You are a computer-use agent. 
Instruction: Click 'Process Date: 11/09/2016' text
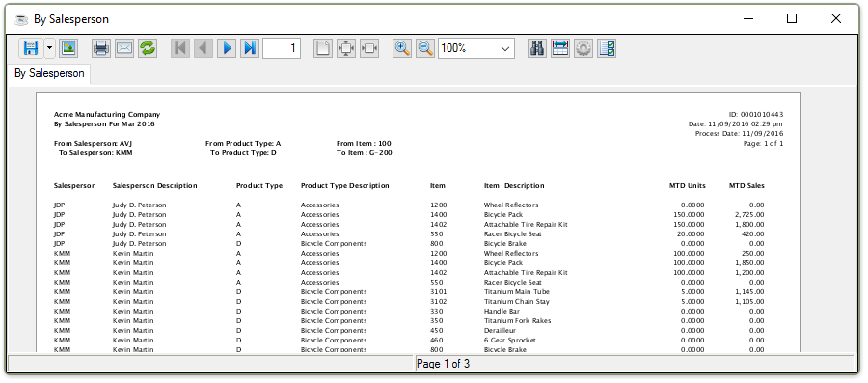[x=740, y=134]
